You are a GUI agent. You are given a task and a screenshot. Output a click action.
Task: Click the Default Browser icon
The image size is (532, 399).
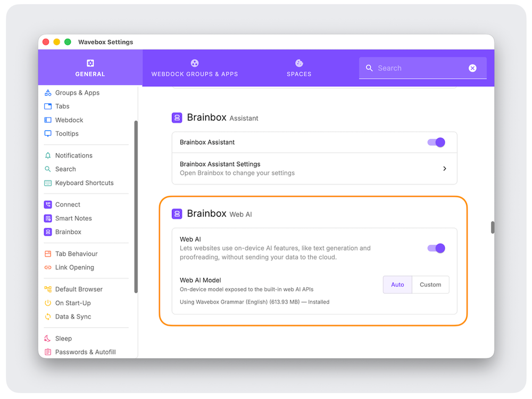click(48, 289)
